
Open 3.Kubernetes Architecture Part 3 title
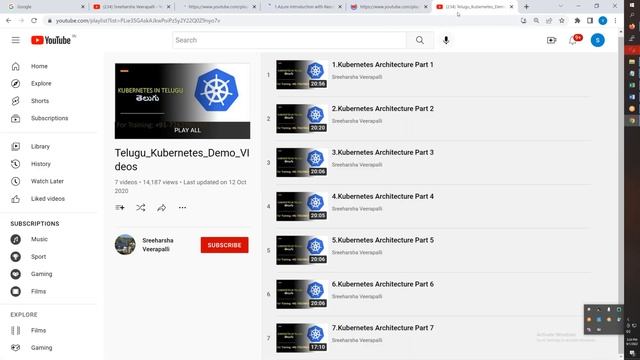pos(382,152)
